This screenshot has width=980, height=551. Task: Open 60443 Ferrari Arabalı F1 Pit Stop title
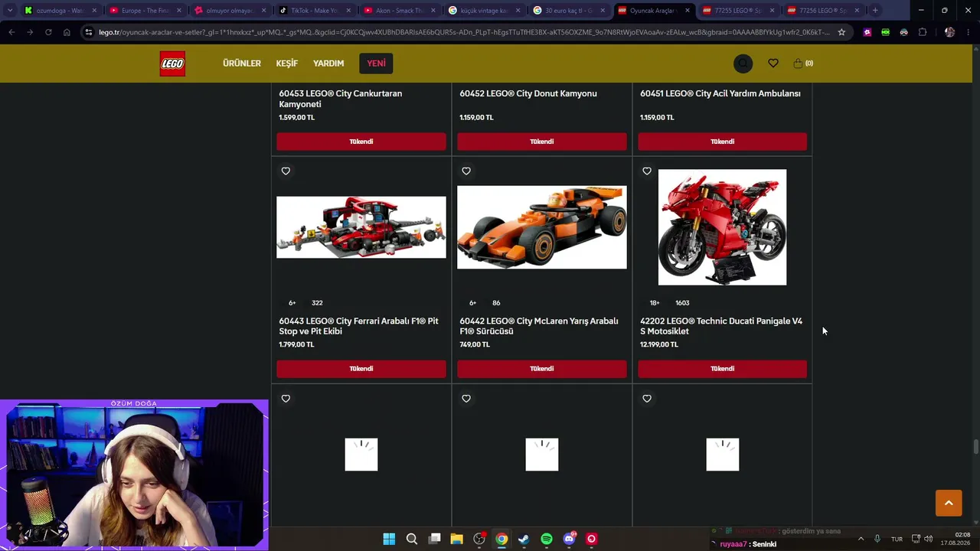coord(358,326)
